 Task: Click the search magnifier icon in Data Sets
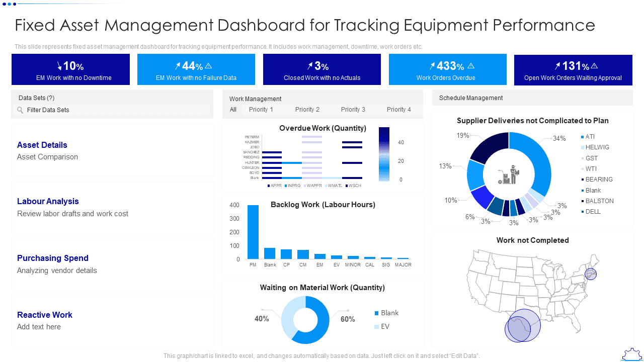tap(20, 110)
